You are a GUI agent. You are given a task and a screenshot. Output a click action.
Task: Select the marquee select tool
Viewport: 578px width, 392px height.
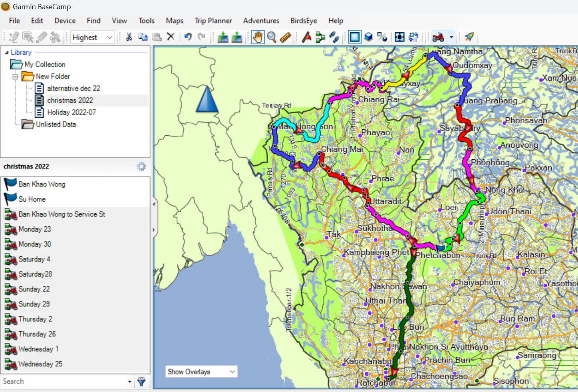[x=28, y=37]
